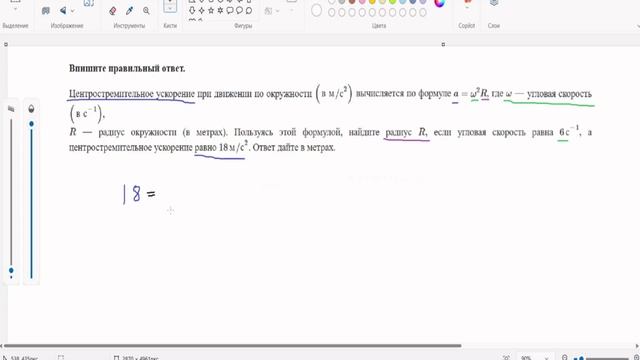Click the Flip image icon
This screenshot has width=640, height=360.
click(x=63, y=11)
